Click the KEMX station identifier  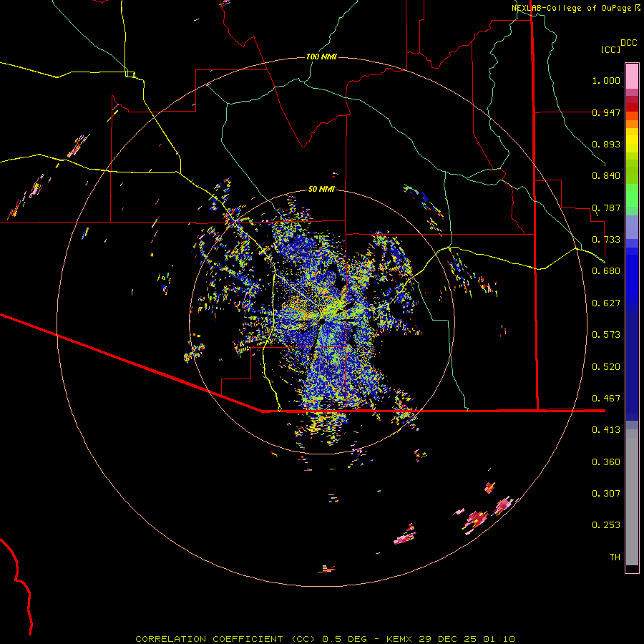[399, 639]
